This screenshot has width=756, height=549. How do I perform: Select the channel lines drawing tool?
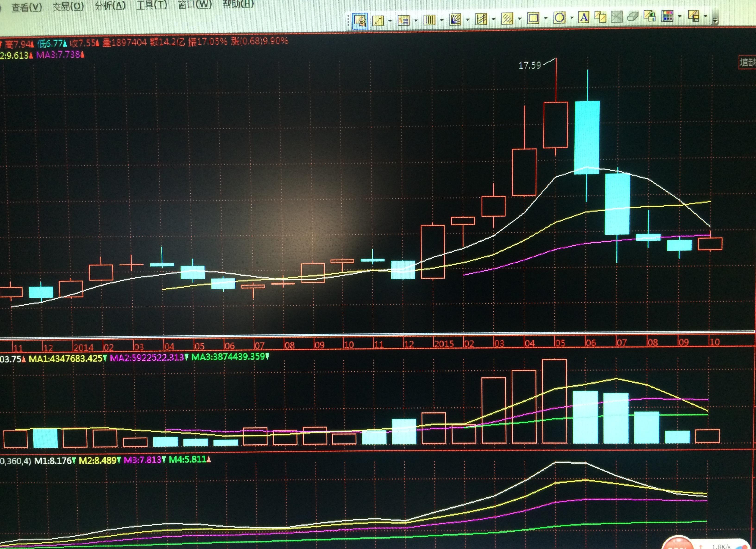coord(481,19)
